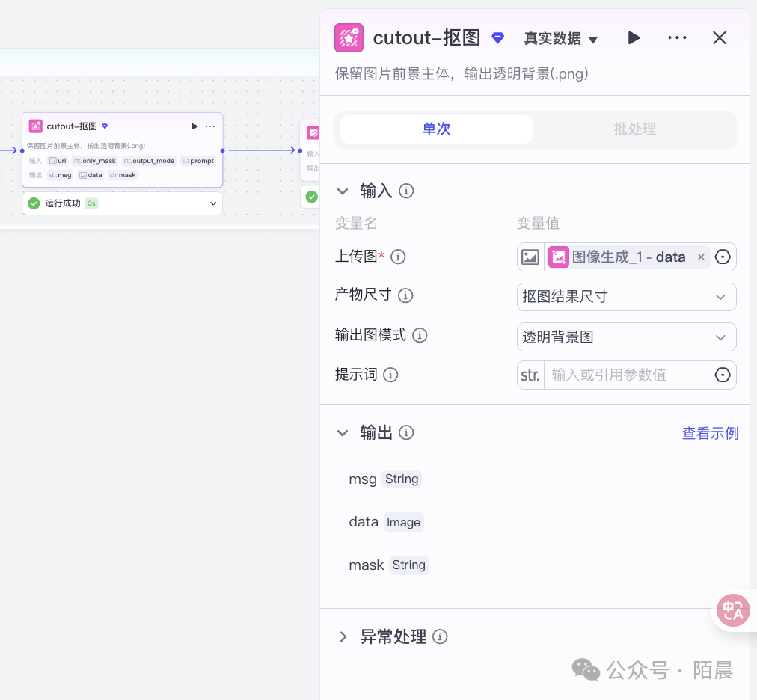
Task: Remove the 图像生成_1 - data reference tag
Action: click(x=701, y=257)
